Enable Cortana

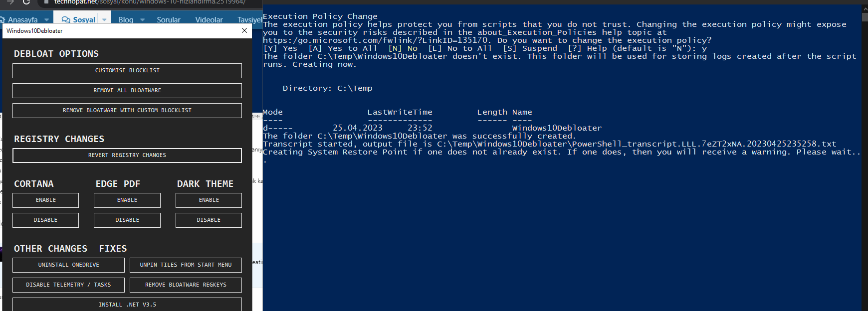(x=45, y=200)
